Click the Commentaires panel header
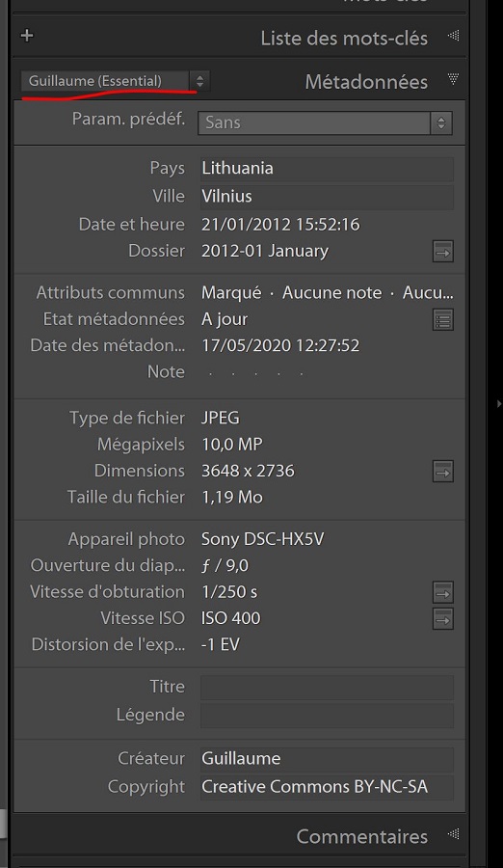The height and width of the screenshot is (868, 503). [239, 836]
